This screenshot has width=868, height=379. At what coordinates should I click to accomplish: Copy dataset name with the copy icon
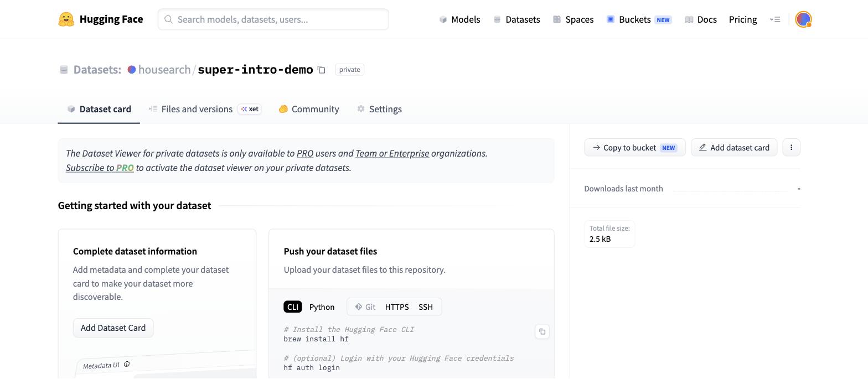coord(321,70)
